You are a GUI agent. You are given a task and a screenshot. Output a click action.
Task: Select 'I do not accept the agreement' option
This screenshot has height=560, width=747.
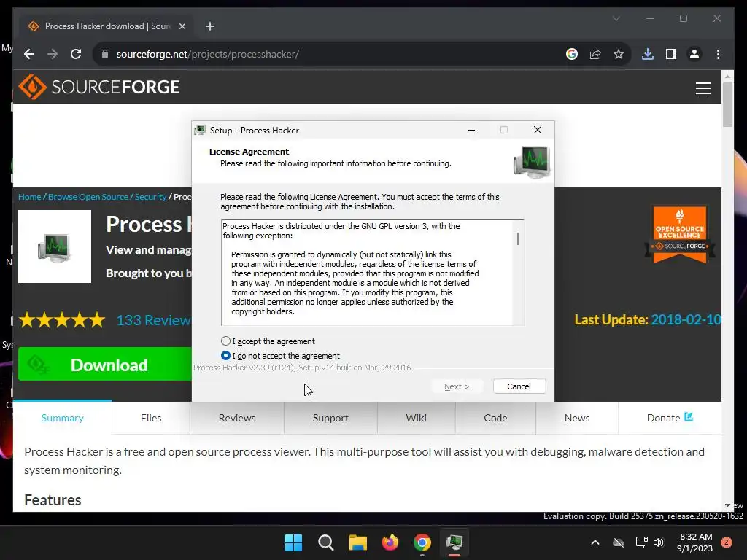pyautogui.click(x=226, y=355)
